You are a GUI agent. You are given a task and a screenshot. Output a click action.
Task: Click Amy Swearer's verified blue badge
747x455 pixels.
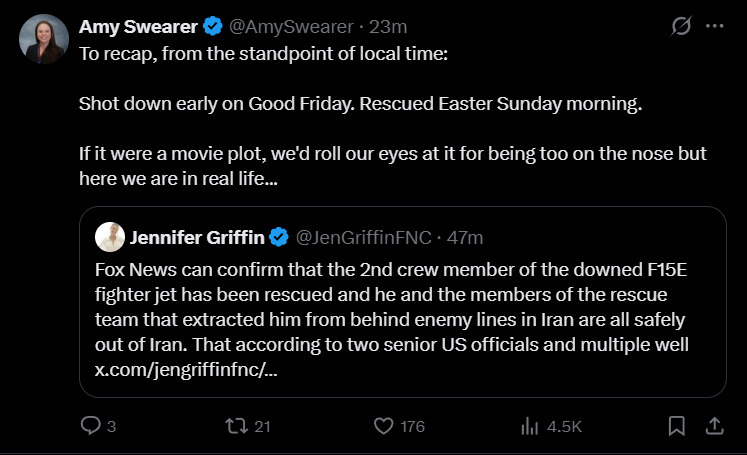[x=212, y=26]
